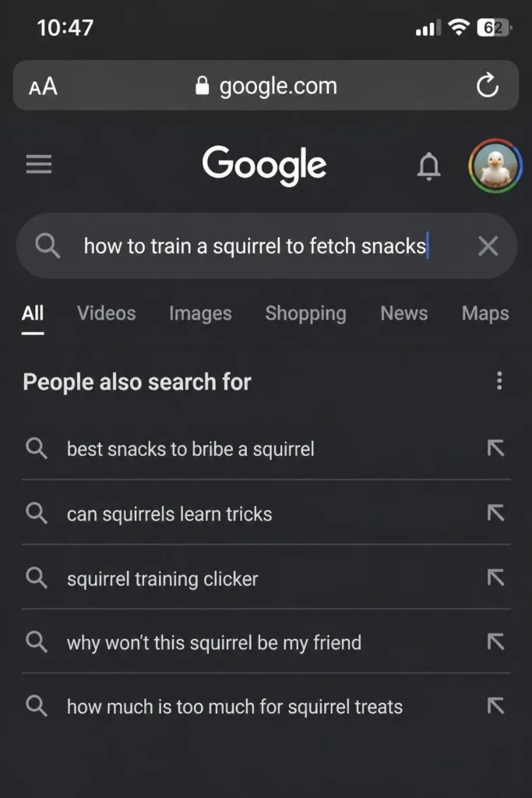Search 'why won't this squirrel be my friend'

point(266,642)
